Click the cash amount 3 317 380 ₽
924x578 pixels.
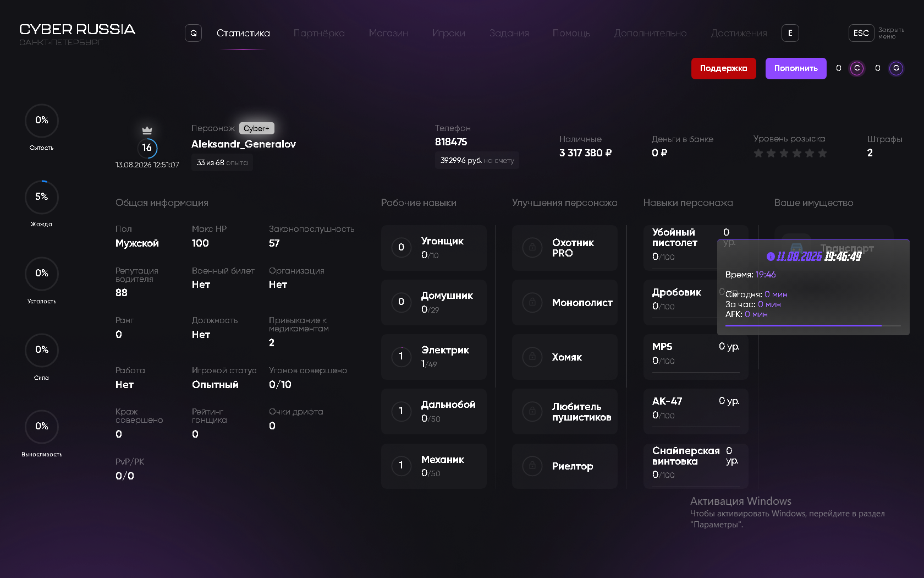585,153
